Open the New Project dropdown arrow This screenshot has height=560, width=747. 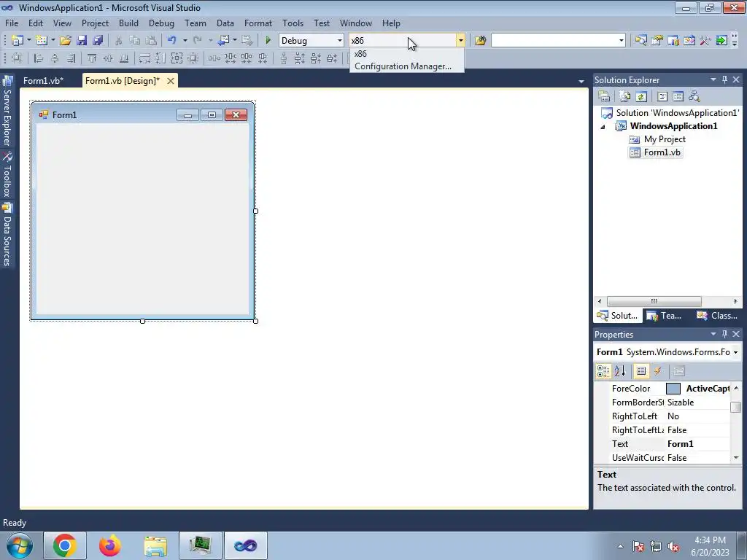pyautogui.click(x=28, y=41)
